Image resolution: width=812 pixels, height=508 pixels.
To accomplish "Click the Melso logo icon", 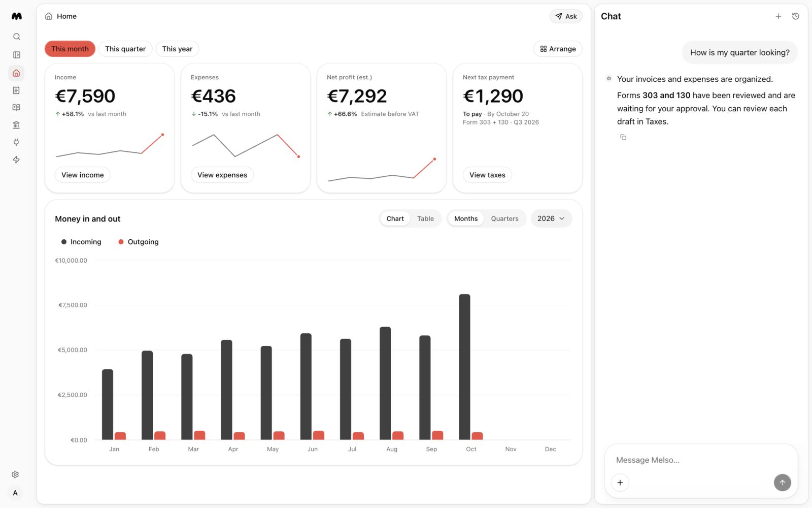I will coord(16,16).
